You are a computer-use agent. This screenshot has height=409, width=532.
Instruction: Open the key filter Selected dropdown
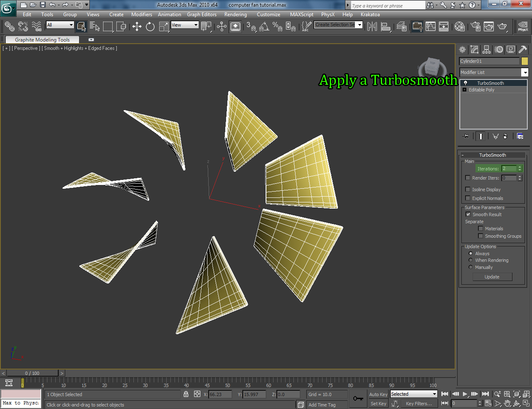tap(414, 394)
